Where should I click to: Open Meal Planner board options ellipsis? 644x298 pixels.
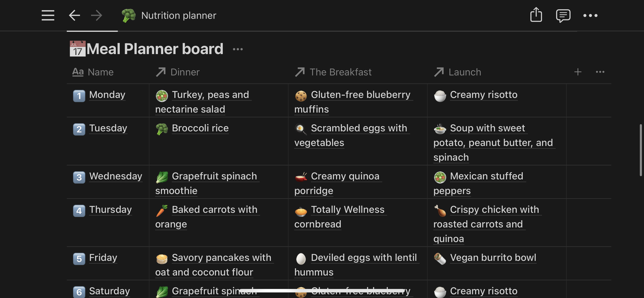(x=237, y=49)
